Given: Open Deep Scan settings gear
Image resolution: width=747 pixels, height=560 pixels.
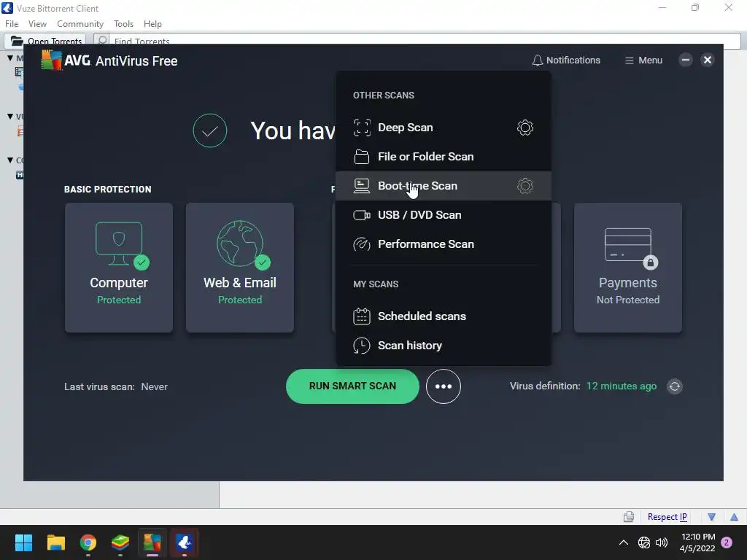Looking at the screenshot, I should (x=525, y=128).
